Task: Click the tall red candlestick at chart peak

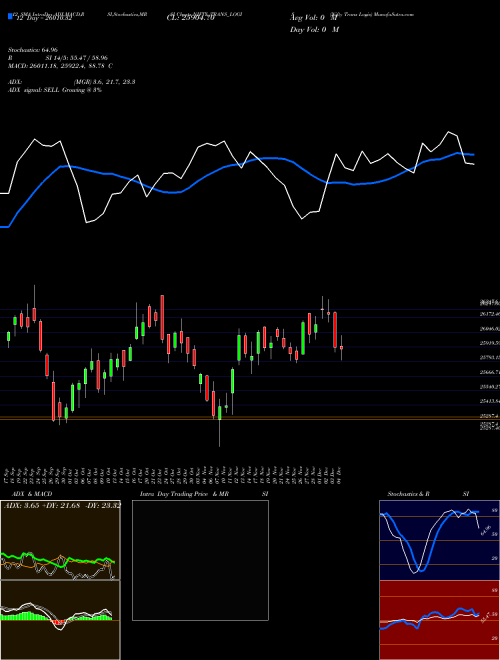Action: click(162, 318)
